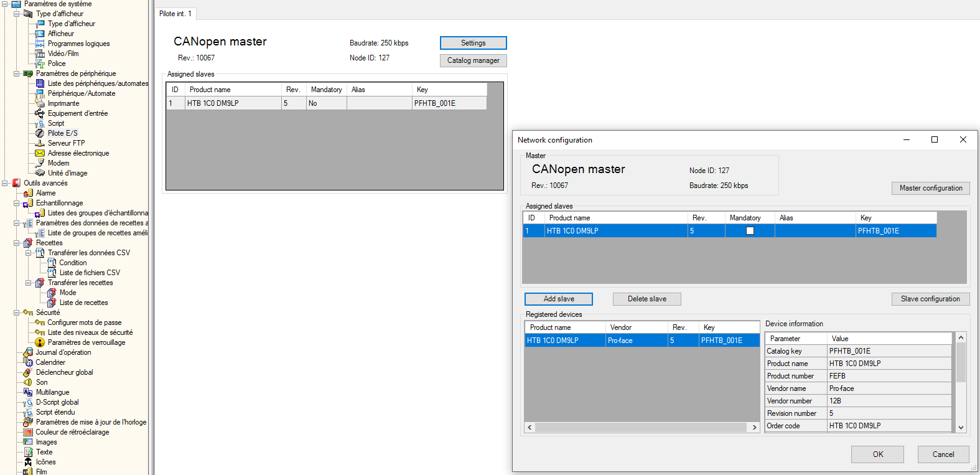Select Pilote E/S in the tree
This screenshot has height=475, width=980.
click(62, 133)
